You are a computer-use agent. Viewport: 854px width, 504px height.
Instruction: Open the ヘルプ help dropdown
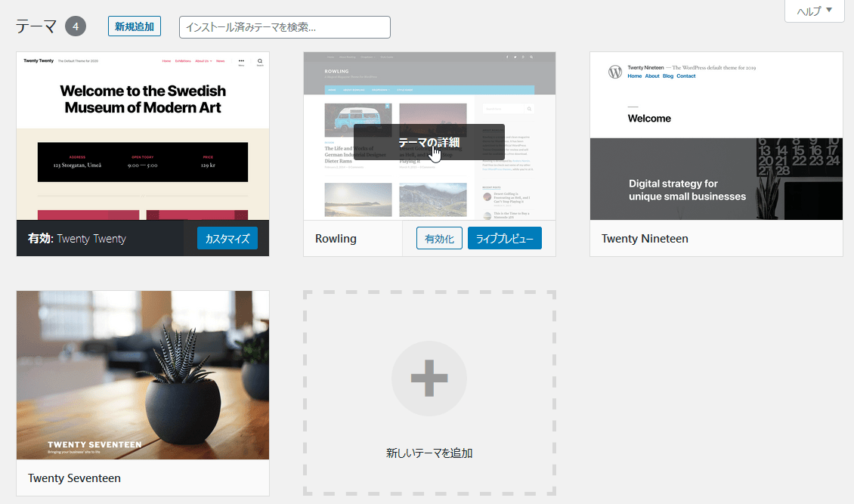(814, 11)
